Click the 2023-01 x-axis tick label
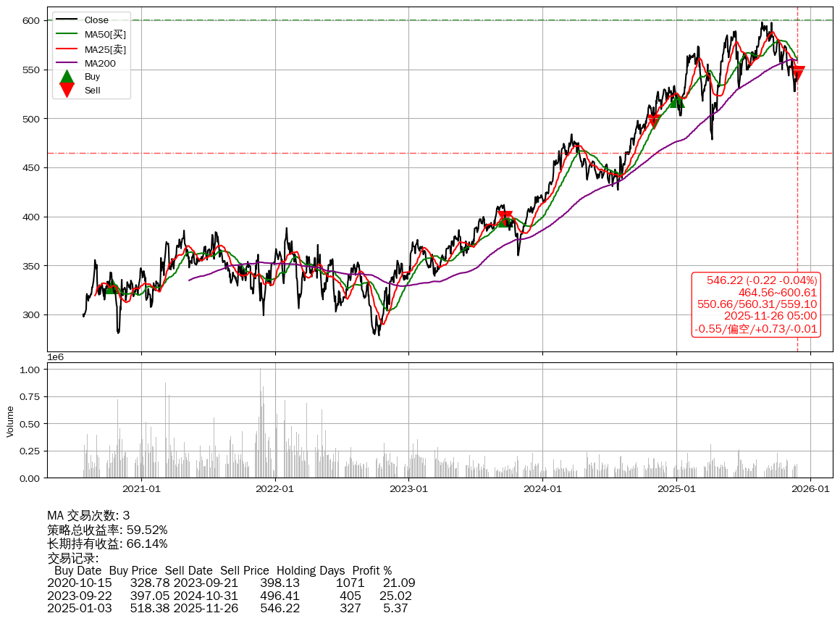 coord(408,489)
